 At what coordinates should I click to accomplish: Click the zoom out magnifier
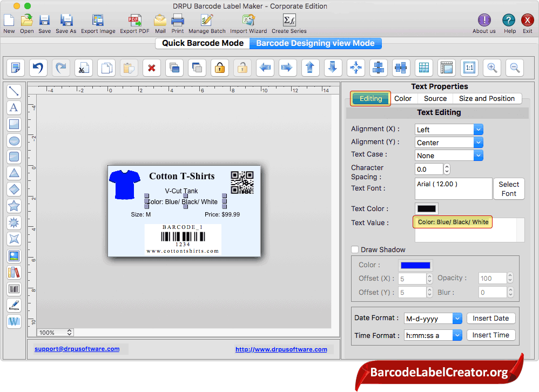click(515, 67)
